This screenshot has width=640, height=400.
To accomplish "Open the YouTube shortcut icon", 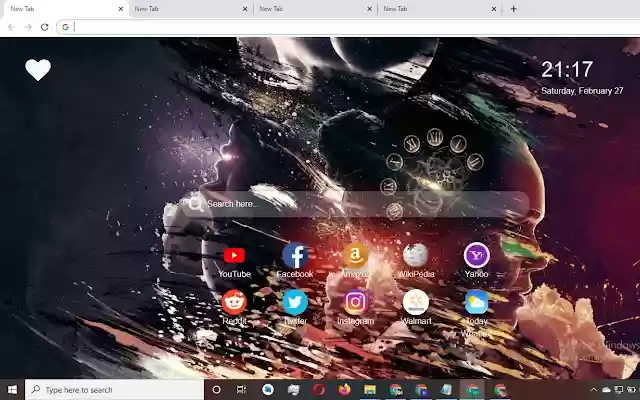I will (x=234, y=256).
